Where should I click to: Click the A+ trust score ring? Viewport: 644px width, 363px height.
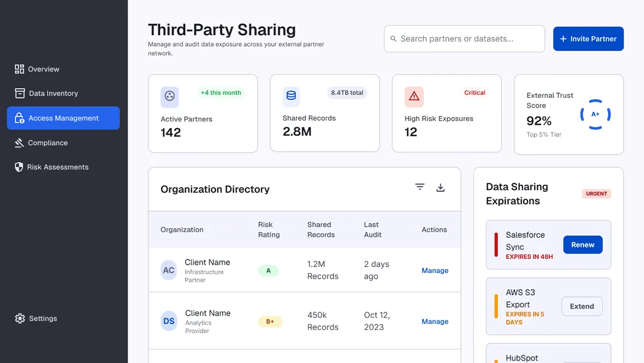[x=595, y=114]
